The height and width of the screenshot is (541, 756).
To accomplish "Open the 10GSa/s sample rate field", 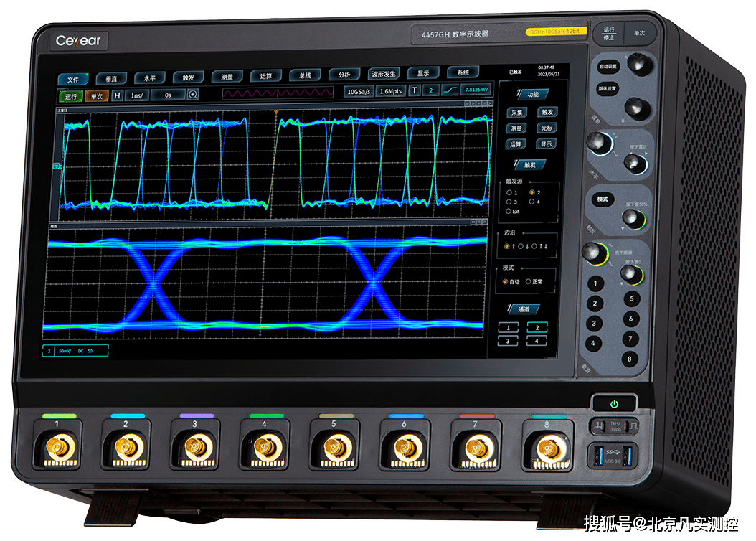I will click(x=358, y=91).
